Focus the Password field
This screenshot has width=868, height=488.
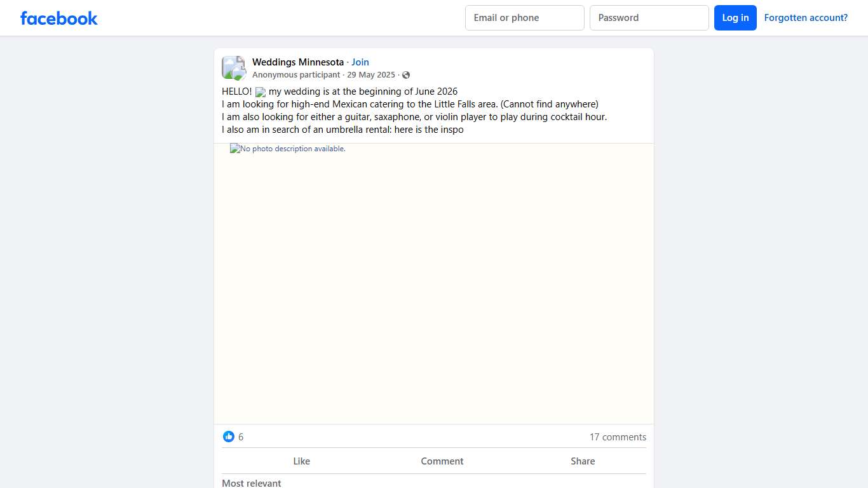[x=649, y=18]
